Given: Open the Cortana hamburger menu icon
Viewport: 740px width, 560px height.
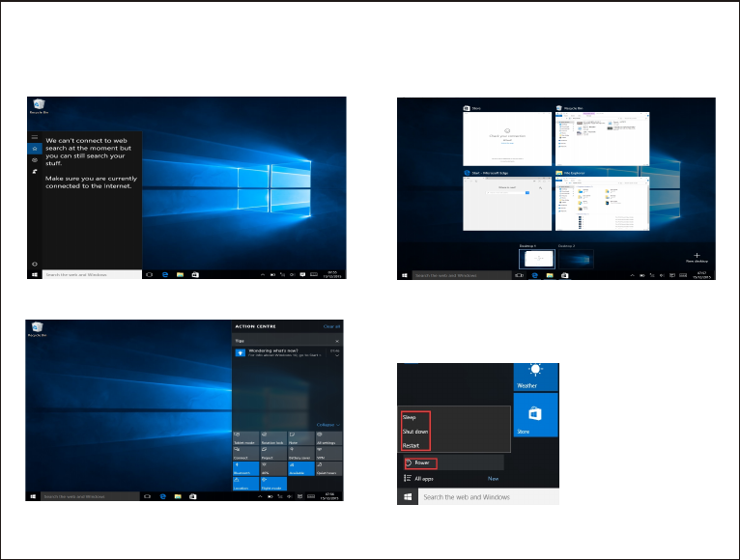Looking at the screenshot, I should tap(35, 137).
